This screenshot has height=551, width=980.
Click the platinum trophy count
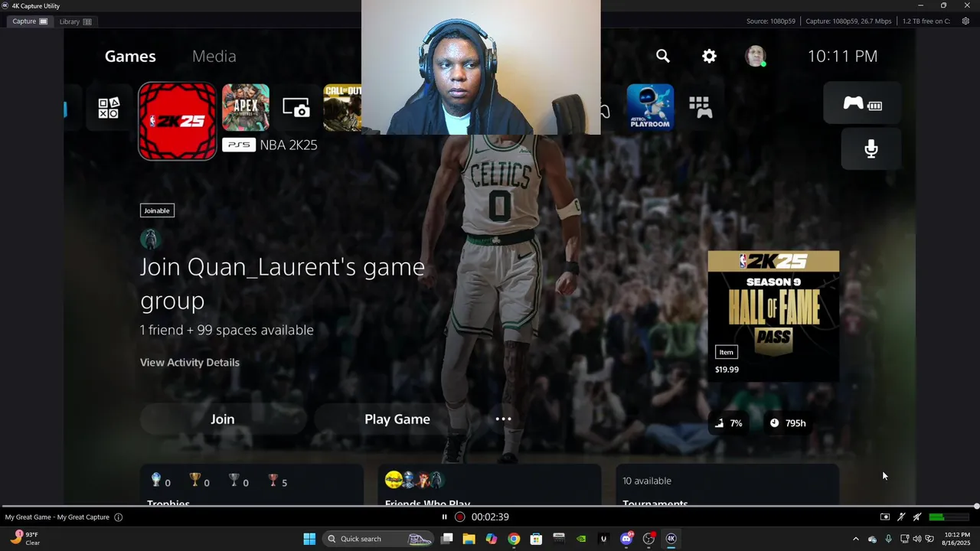tap(161, 481)
